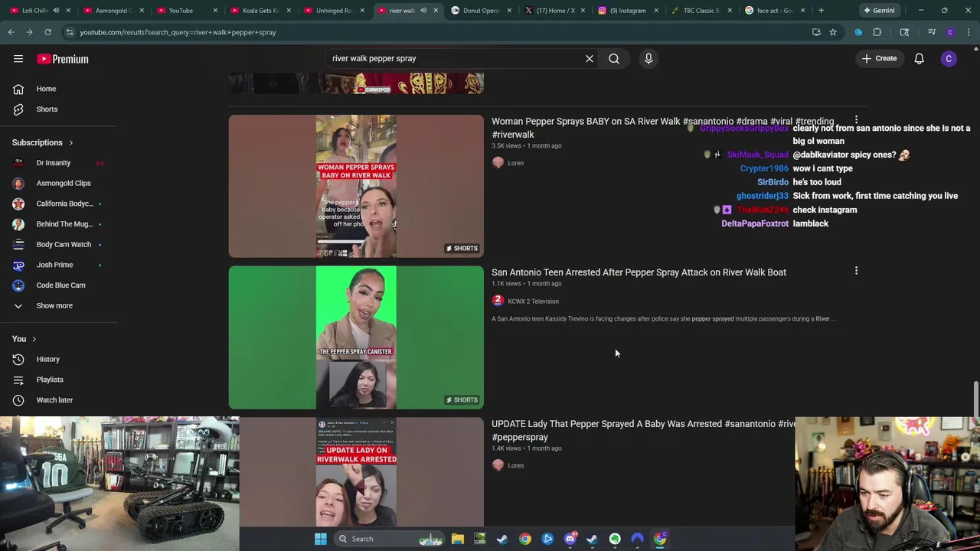Open the YouTube hamburger guide menu
The image size is (980, 551).
point(18,59)
